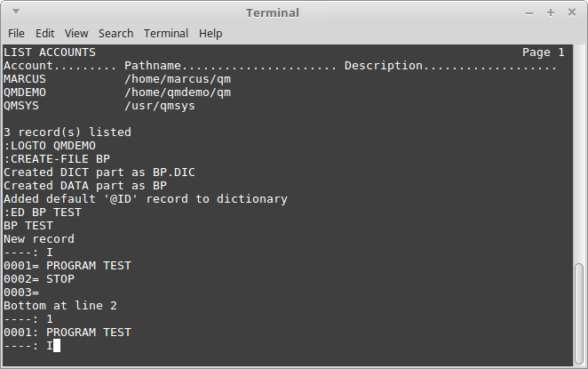Click the MARCUS account entry
The width and height of the screenshot is (588, 369).
coord(25,79)
